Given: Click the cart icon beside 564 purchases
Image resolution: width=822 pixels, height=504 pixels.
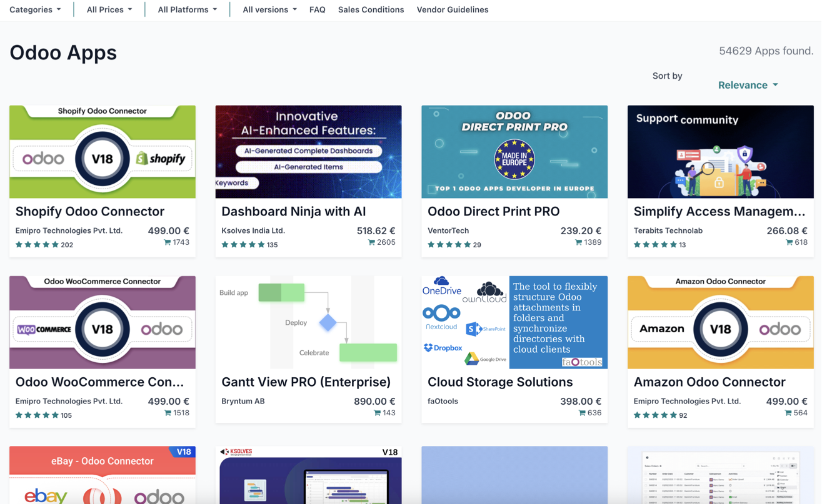Looking at the screenshot, I should pos(788,413).
